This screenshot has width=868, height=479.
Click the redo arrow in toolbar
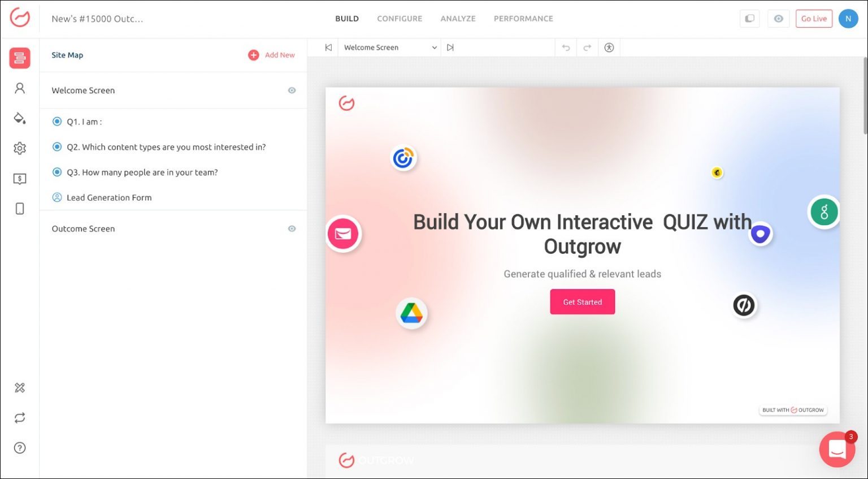pos(587,48)
